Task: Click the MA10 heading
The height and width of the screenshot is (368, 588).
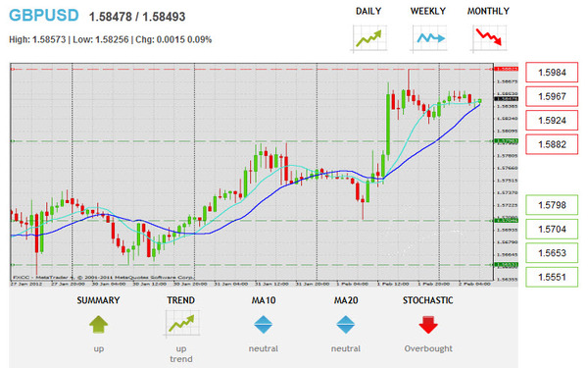Action: tap(264, 300)
